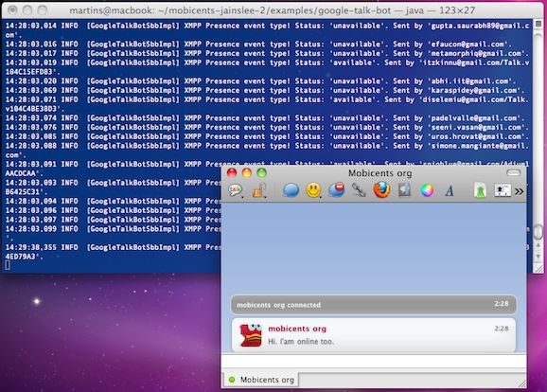Click the Terminal window title text

click(273, 10)
